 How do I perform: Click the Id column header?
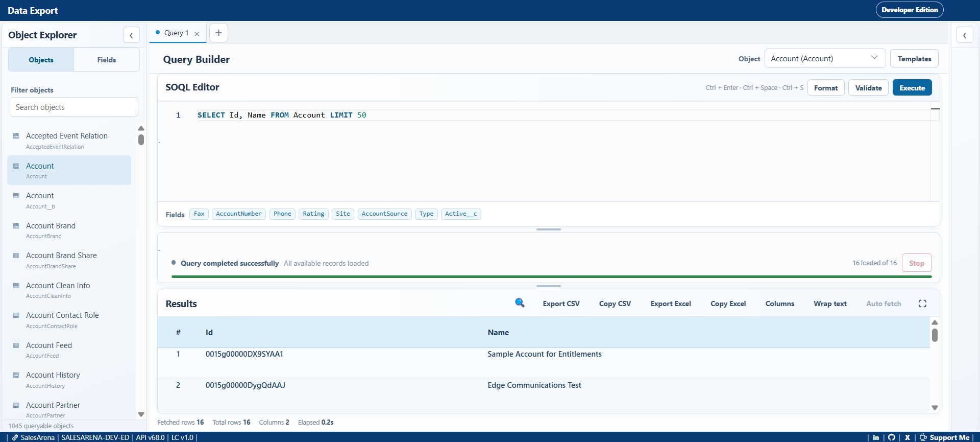(x=209, y=333)
